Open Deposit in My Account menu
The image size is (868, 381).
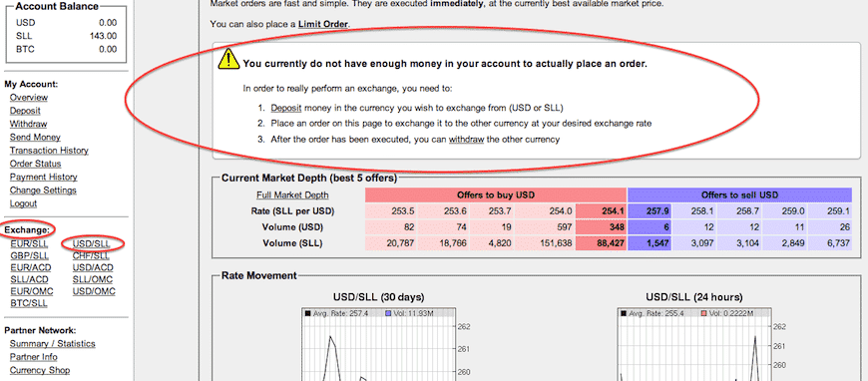(25, 111)
